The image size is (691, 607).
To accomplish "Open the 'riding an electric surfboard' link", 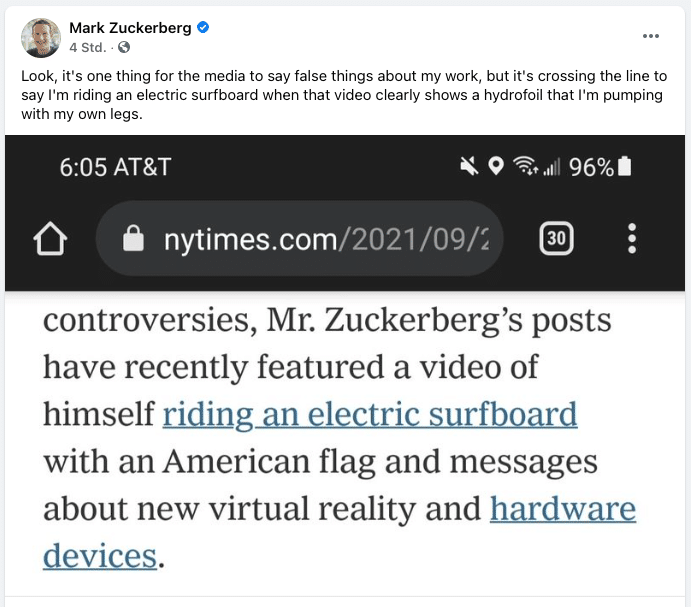I will coord(370,414).
